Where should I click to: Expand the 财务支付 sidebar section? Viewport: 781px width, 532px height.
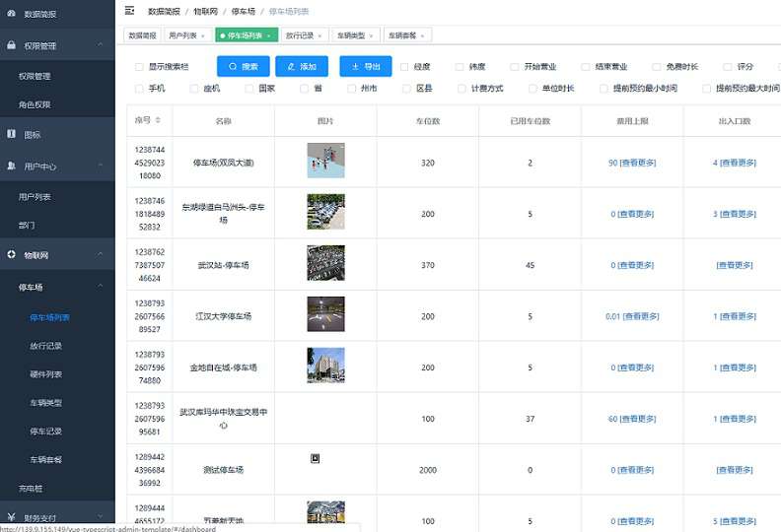(x=100, y=516)
